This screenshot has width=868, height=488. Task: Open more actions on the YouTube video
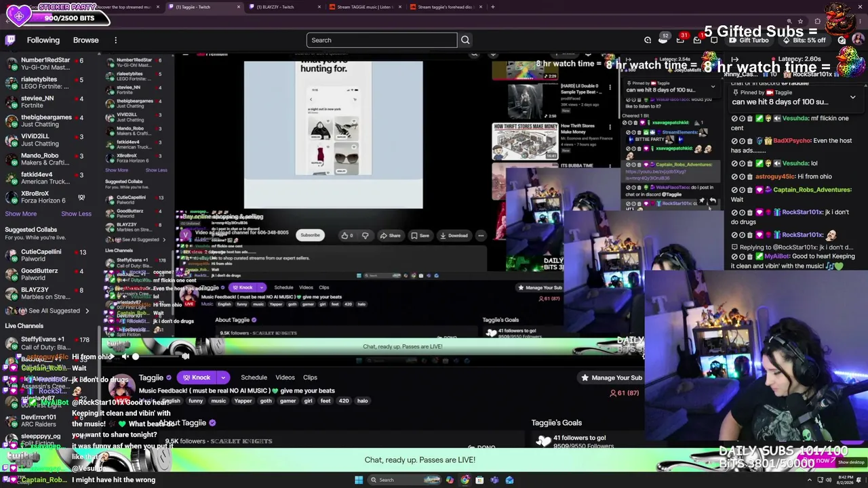click(481, 235)
